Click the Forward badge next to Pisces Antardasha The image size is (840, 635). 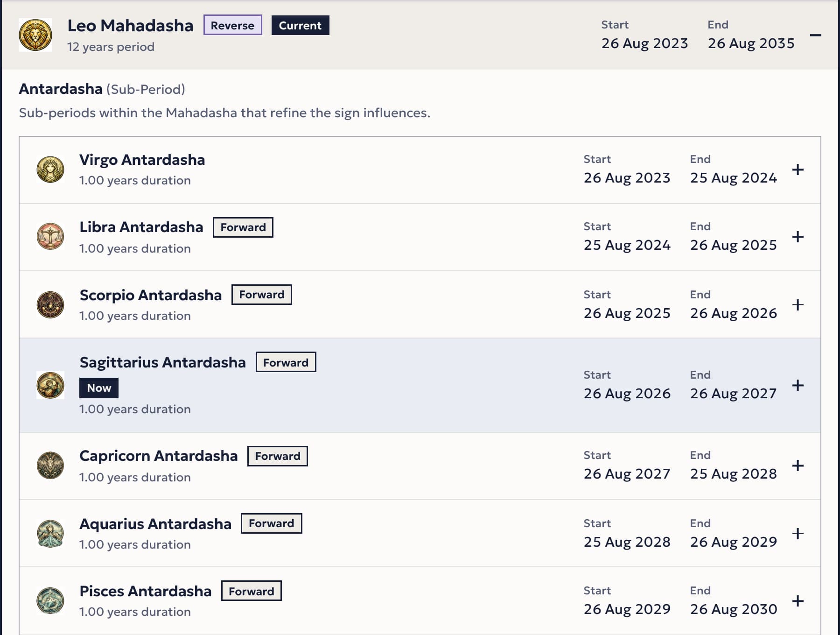pyautogui.click(x=252, y=591)
